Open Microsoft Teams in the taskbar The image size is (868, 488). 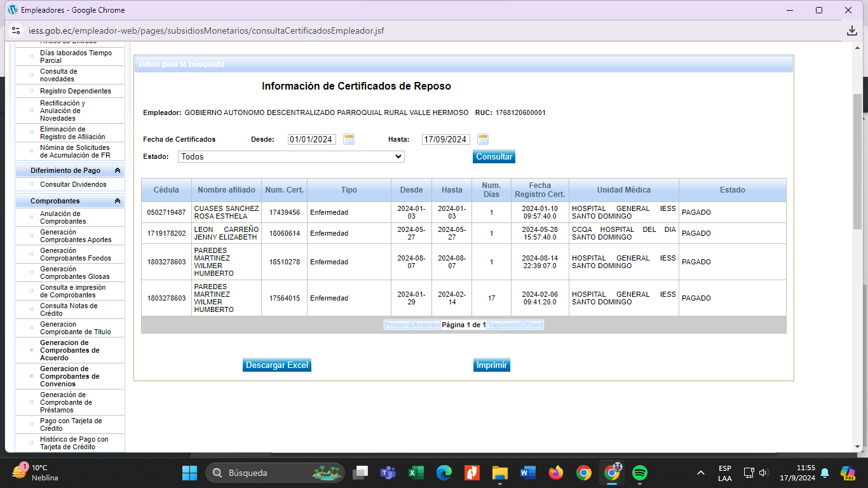coord(388,473)
